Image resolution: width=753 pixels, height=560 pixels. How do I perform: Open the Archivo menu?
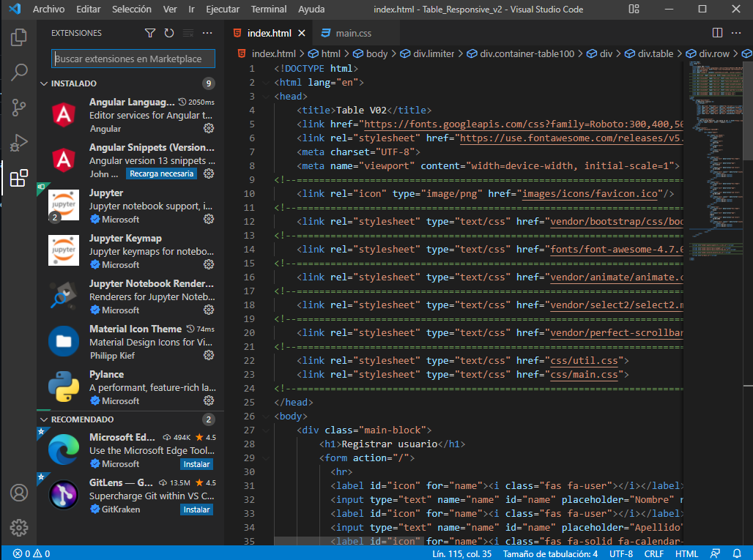click(48, 9)
